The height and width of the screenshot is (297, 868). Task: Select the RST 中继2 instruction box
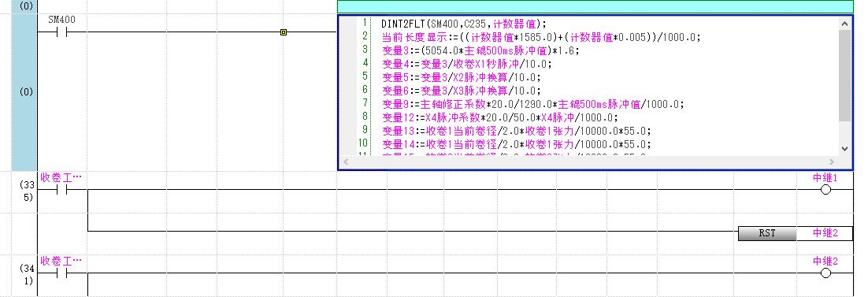click(x=796, y=233)
